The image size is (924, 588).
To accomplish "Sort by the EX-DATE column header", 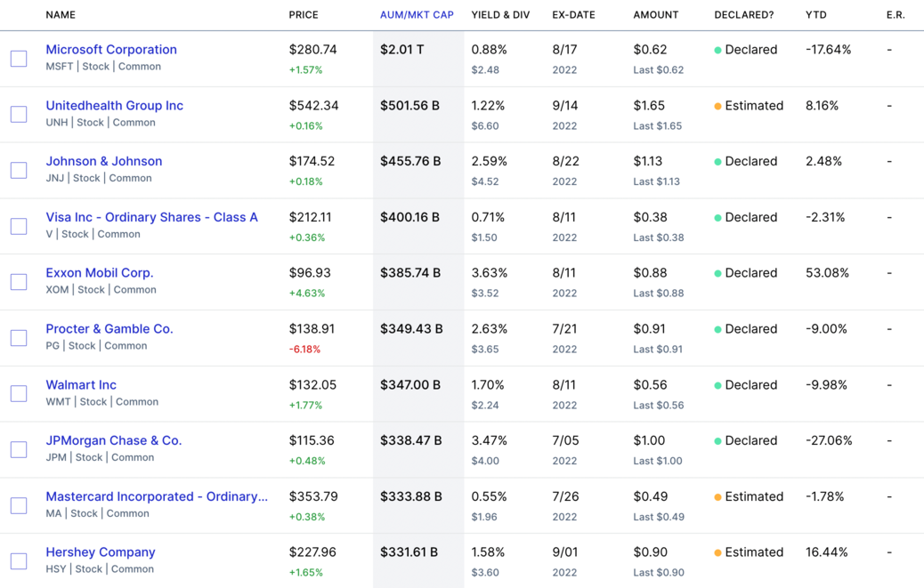I will 574,15.
